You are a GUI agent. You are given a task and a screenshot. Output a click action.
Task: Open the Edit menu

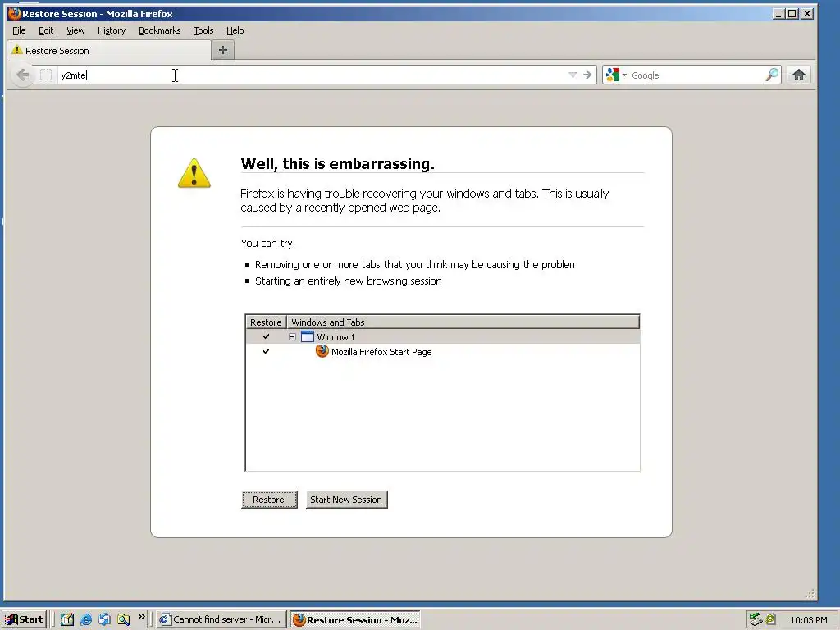[x=46, y=30]
